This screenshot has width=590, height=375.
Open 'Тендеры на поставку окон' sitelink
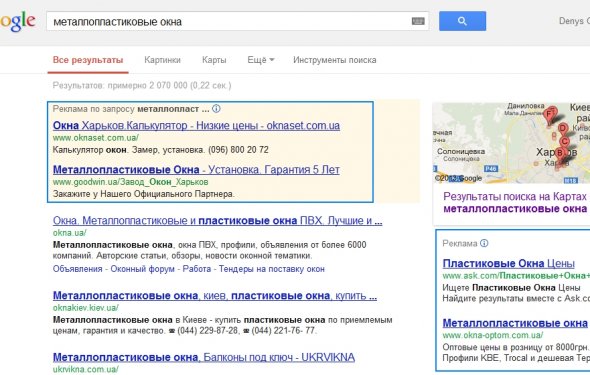point(272,269)
